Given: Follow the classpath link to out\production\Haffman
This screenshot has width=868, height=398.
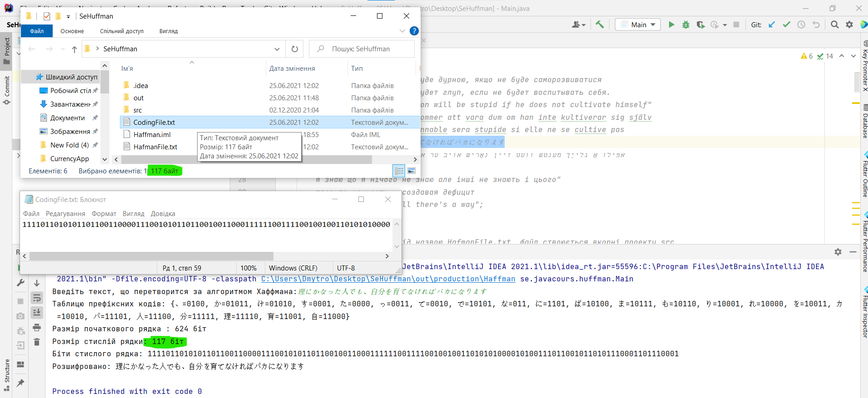Looking at the screenshot, I should [388, 279].
